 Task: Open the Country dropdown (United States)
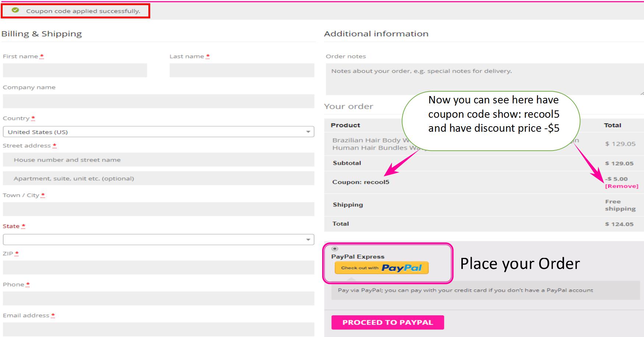pyautogui.click(x=158, y=132)
